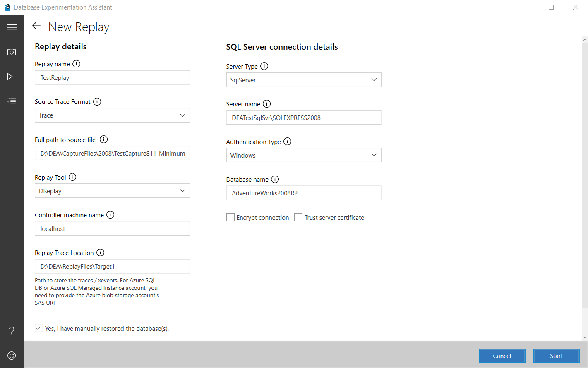The width and height of the screenshot is (588, 368).
Task: Show info for Controller machine name
Action: pyautogui.click(x=110, y=215)
